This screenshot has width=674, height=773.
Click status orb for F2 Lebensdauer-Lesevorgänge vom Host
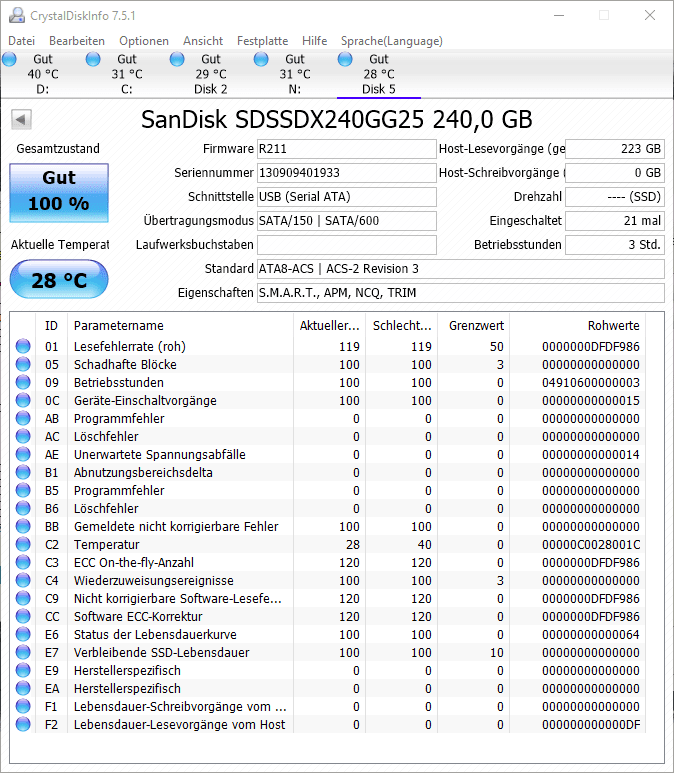(23, 724)
